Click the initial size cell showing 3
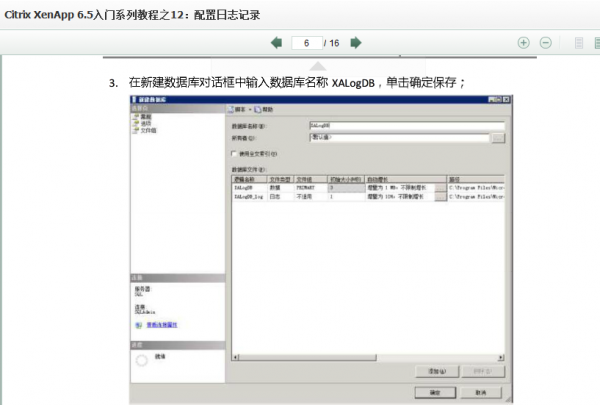 click(346, 188)
